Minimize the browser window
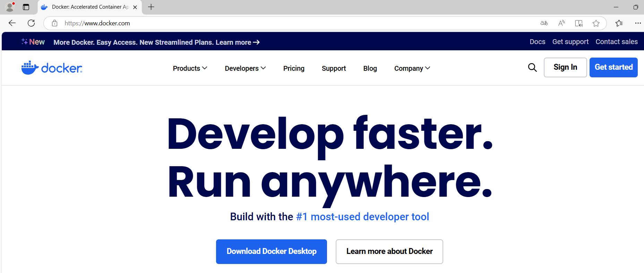This screenshot has height=273, width=644. click(616, 7)
